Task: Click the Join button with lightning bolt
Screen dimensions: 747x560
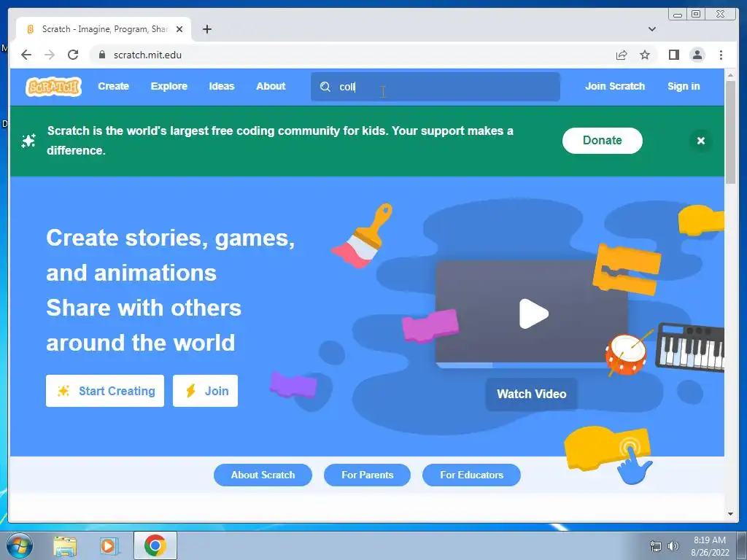Action: click(x=205, y=391)
